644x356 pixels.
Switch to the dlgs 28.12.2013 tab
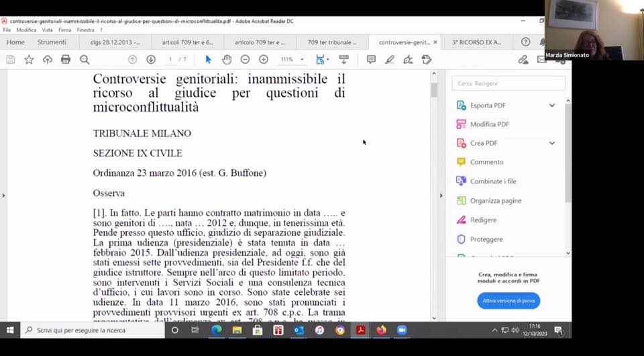115,42
